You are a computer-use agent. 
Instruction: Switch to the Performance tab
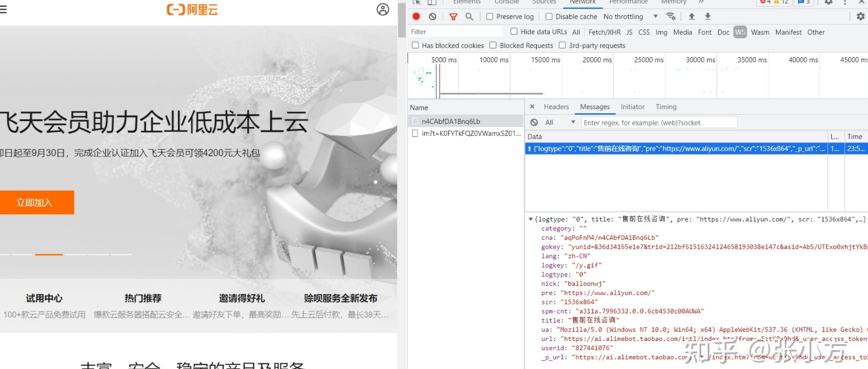tap(628, 2)
